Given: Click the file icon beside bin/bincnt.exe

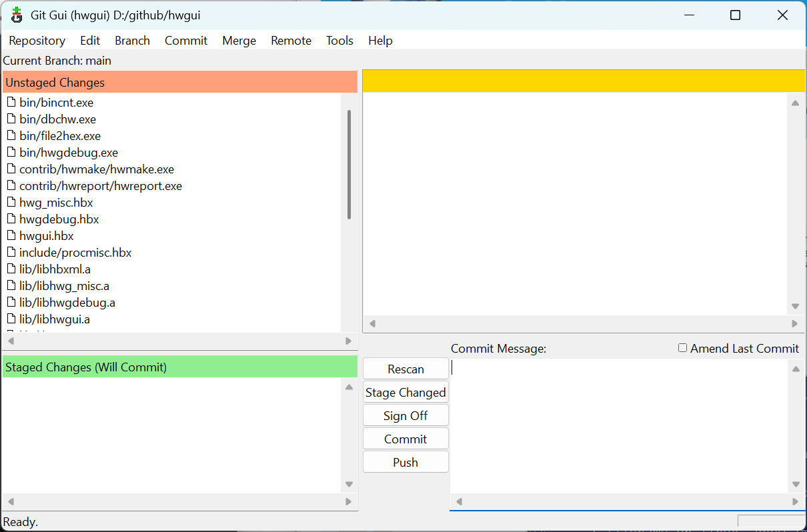Looking at the screenshot, I should click(11, 103).
